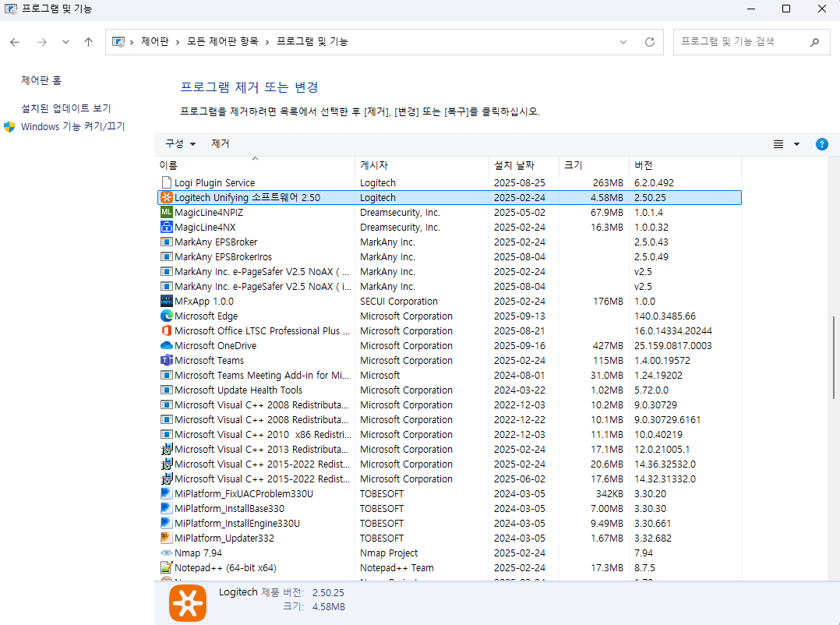This screenshot has width=840, height=625.
Task: Click the Nmap 7.94 program icon
Action: tap(165, 553)
